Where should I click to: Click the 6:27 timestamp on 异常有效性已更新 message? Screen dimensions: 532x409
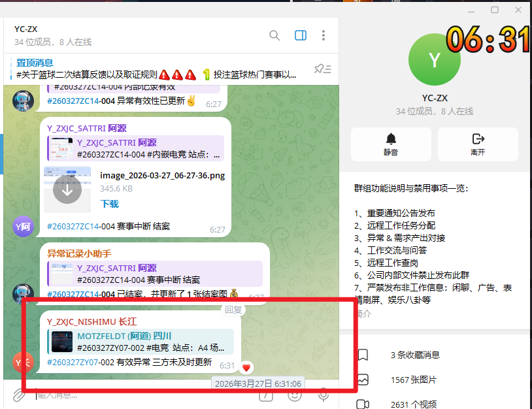214,105
